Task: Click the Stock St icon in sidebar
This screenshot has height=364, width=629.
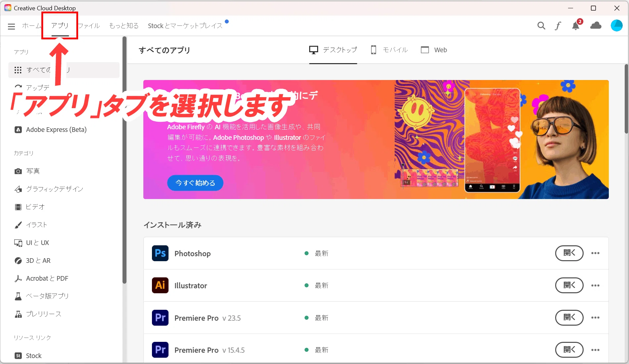Action: [x=18, y=356]
